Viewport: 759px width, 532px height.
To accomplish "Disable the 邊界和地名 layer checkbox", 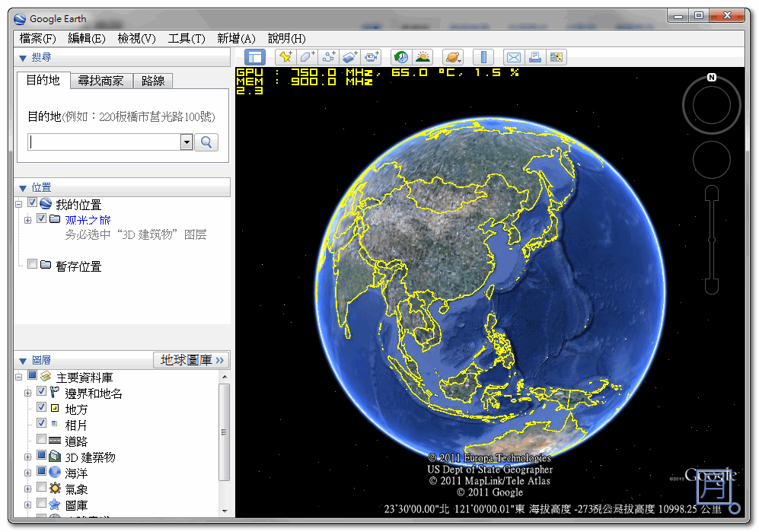I will [41, 392].
